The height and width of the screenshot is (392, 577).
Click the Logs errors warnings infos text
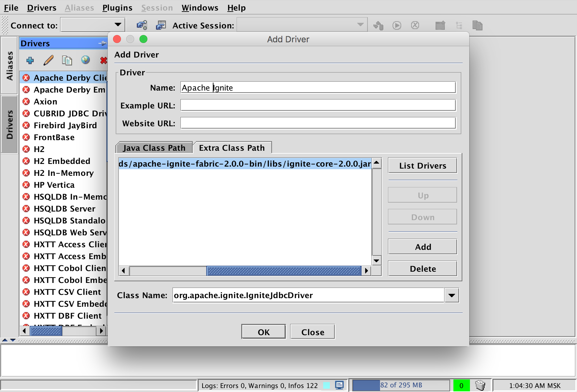click(x=259, y=385)
